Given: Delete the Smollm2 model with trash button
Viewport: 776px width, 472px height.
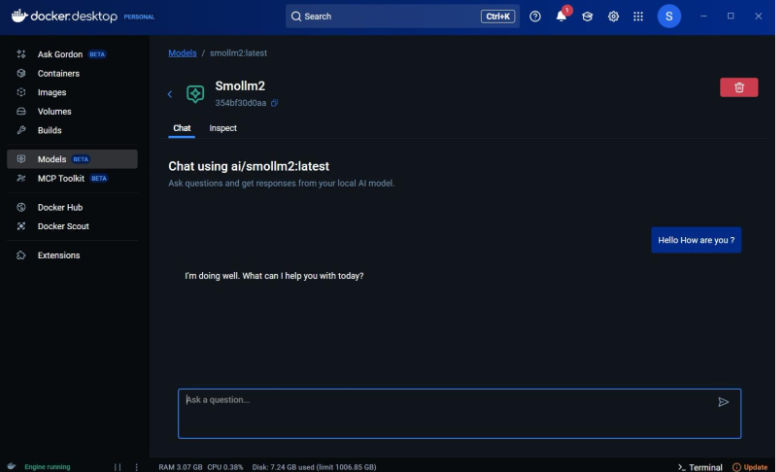Looking at the screenshot, I should click(x=738, y=88).
